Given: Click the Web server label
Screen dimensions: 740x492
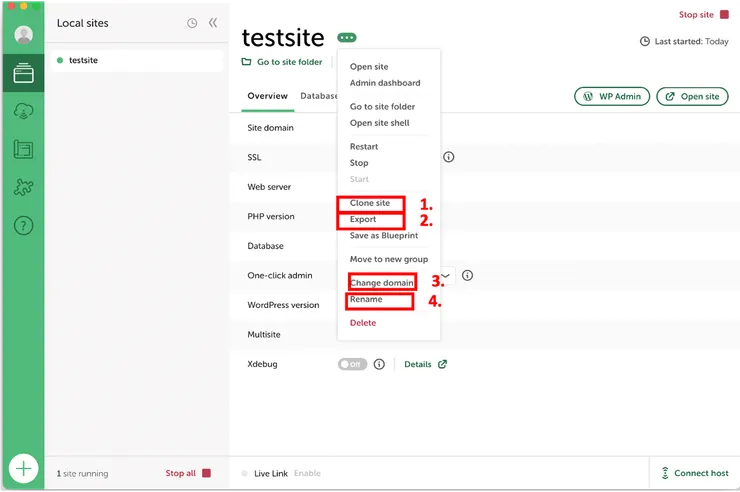Looking at the screenshot, I should click(269, 187).
